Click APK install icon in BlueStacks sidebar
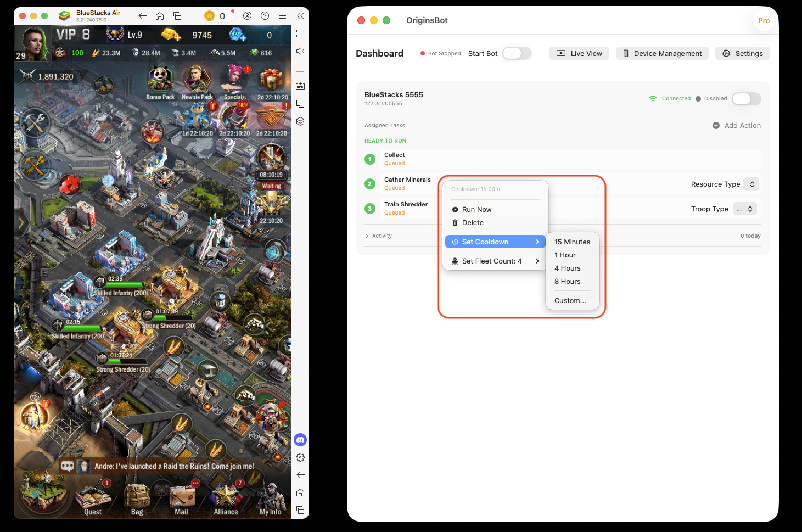This screenshot has height=532, width=802. 300,86
